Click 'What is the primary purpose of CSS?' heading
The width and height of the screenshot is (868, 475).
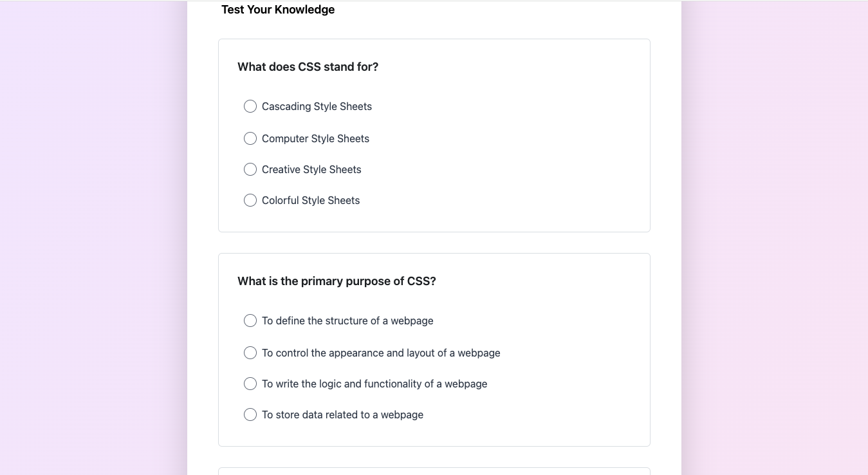(x=337, y=281)
